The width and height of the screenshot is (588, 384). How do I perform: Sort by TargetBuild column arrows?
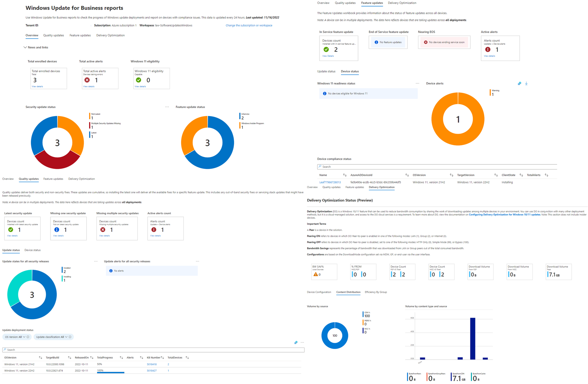(70, 358)
